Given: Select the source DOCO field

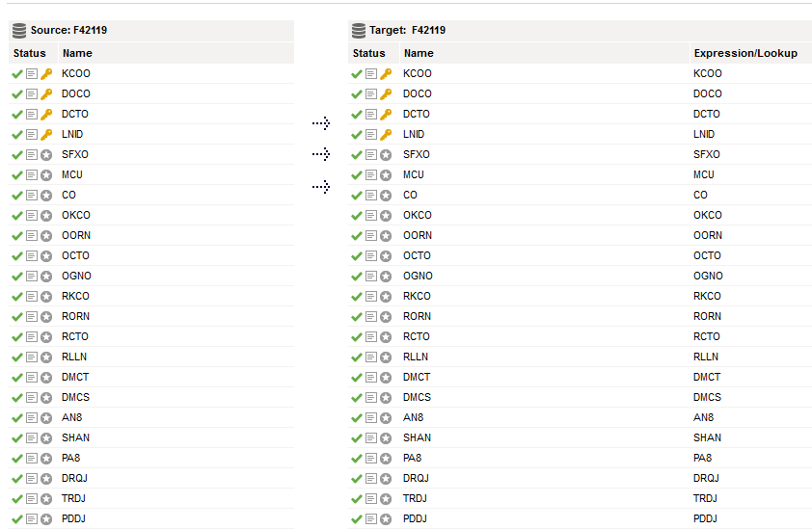Looking at the screenshot, I should coord(76,93).
